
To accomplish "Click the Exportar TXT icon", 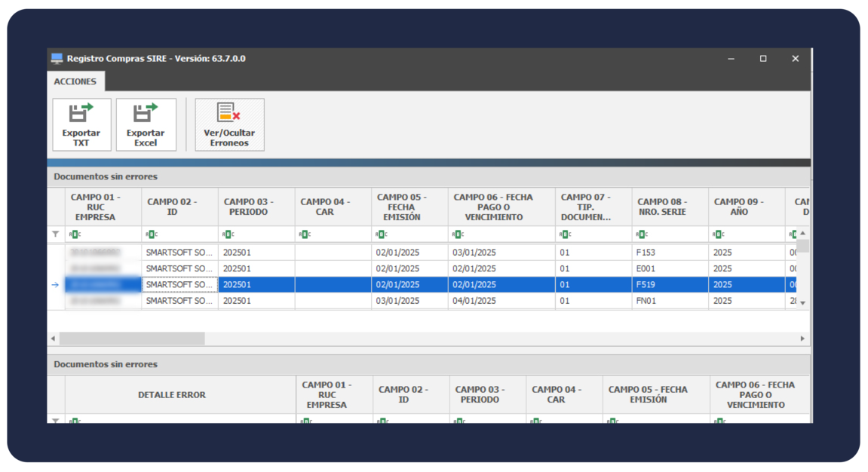I will pos(81,114).
